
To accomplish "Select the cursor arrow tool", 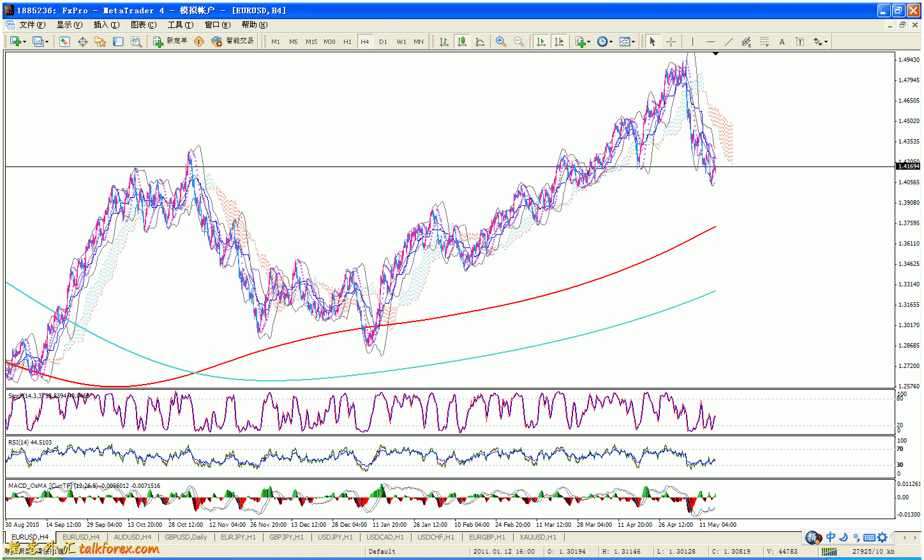I will click(653, 41).
